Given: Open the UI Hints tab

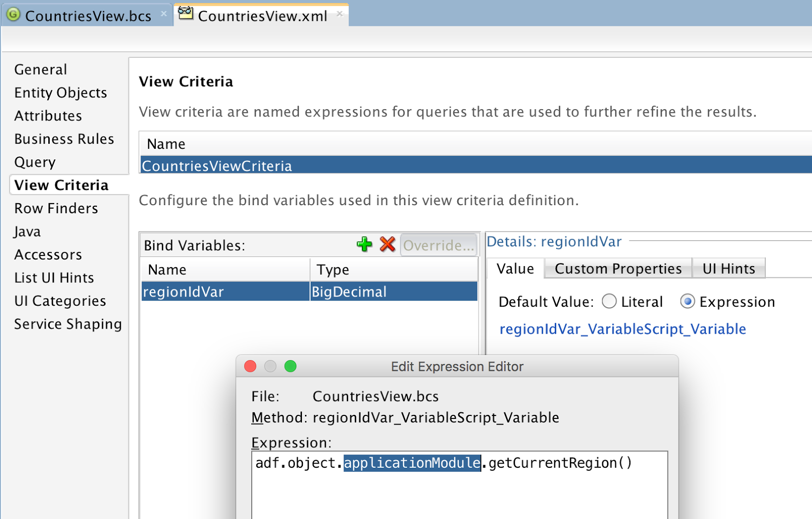Looking at the screenshot, I should pos(729,269).
